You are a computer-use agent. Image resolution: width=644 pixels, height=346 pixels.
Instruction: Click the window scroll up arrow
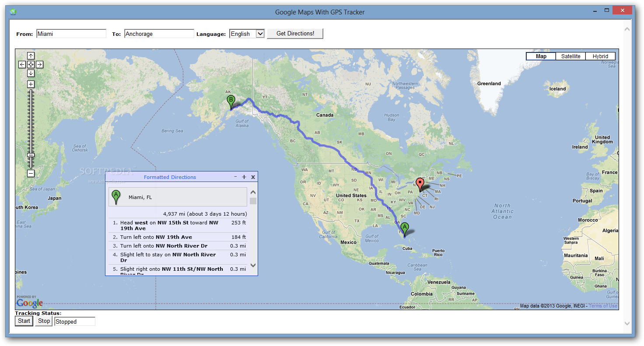pos(627,29)
